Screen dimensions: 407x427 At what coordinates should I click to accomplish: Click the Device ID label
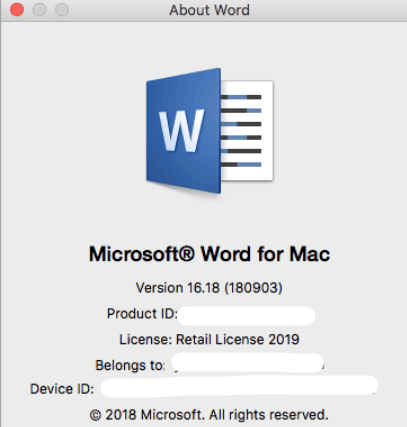coord(62,389)
